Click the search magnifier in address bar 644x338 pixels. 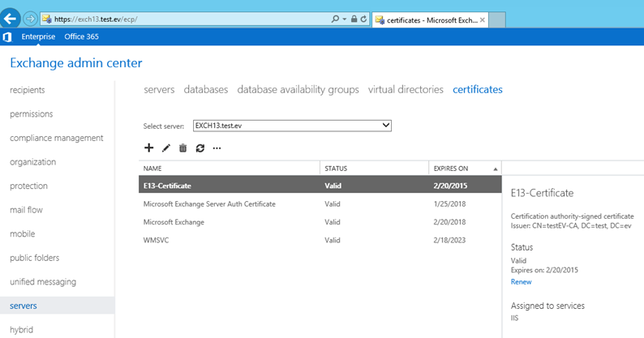335,19
